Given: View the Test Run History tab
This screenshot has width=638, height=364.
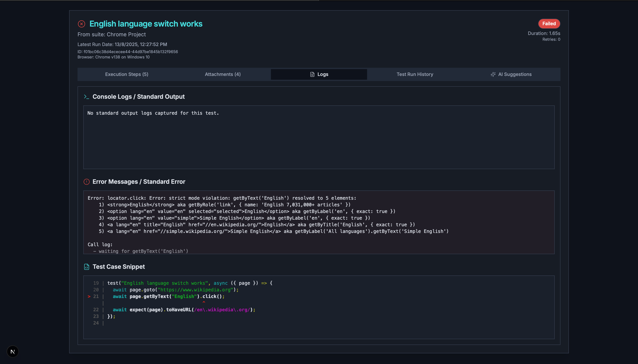Looking at the screenshot, I should point(415,74).
